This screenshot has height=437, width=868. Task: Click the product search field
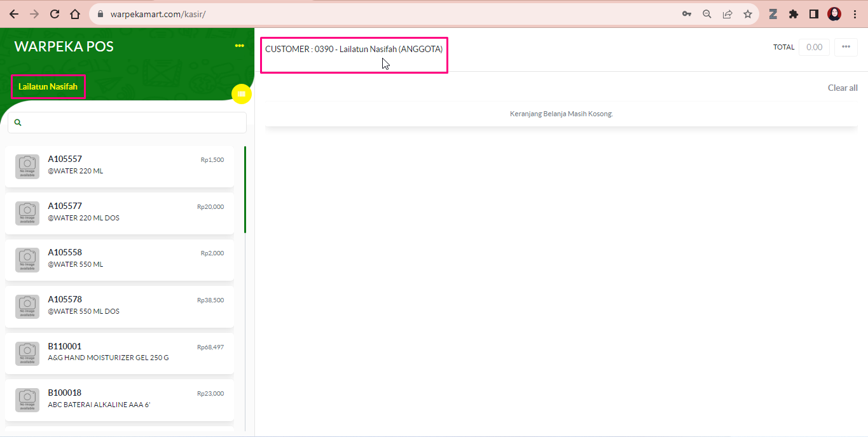pyautogui.click(x=127, y=123)
